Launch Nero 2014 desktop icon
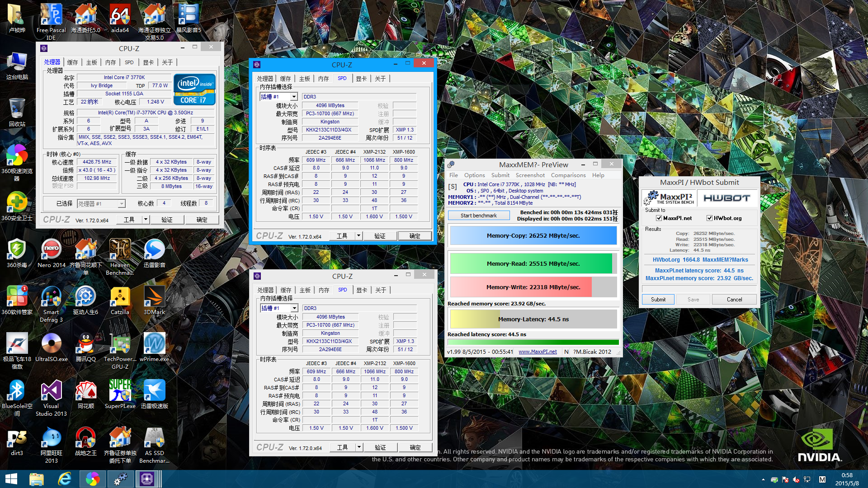This screenshot has width=868, height=488. click(51, 253)
